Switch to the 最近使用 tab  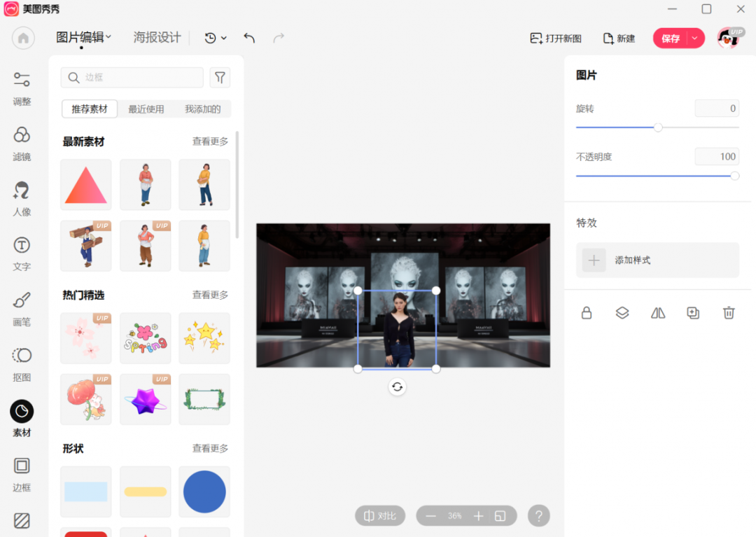click(146, 109)
